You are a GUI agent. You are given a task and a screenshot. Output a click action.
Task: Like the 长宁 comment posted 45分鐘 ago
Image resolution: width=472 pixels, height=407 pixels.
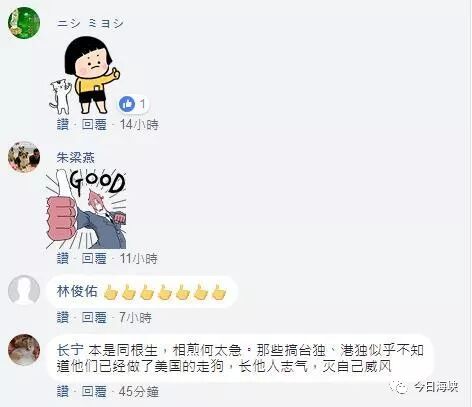tap(63, 391)
